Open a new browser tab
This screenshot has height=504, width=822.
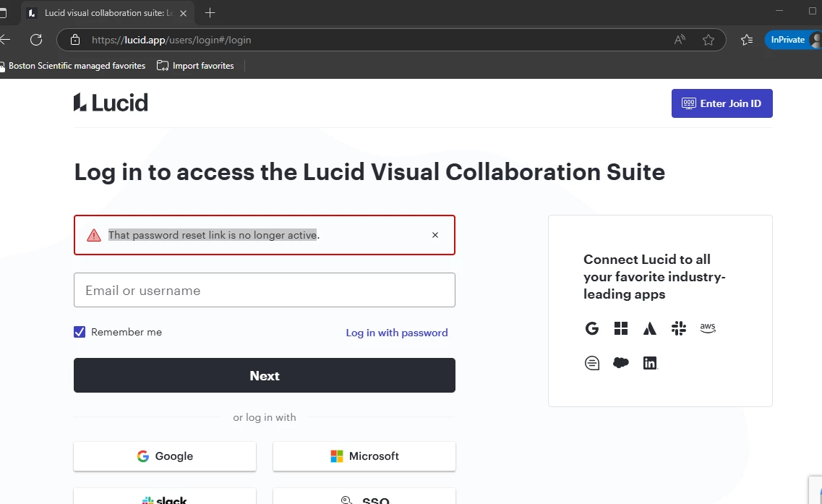tap(210, 13)
